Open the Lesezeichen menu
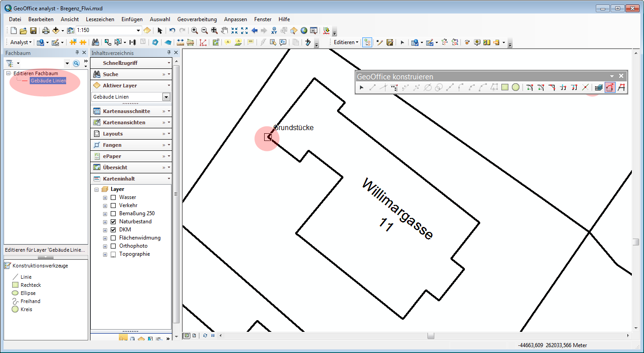 coord(100,19)
